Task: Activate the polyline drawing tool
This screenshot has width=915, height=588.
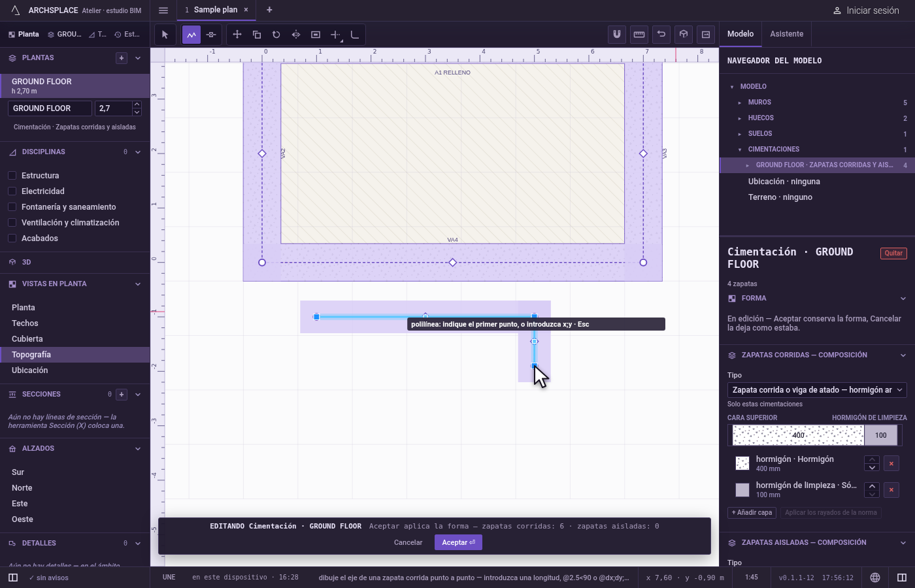Action: (191, 35)
